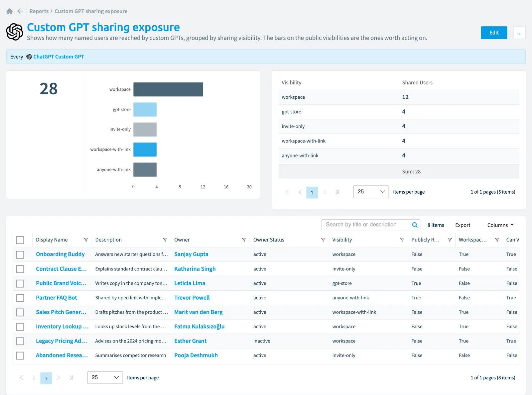Go to last page of GPT list
532x395 pixels.
(71, 378)
